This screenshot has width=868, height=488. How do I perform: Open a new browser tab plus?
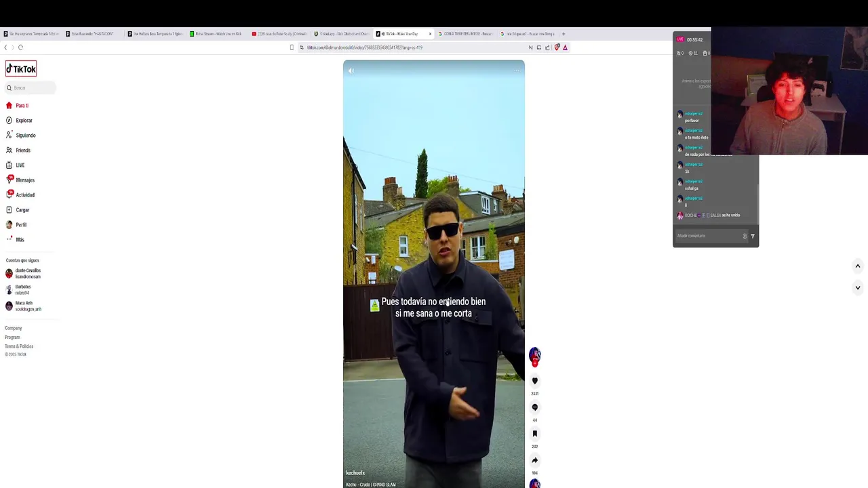pyautogui.click(x=564, y=34)
